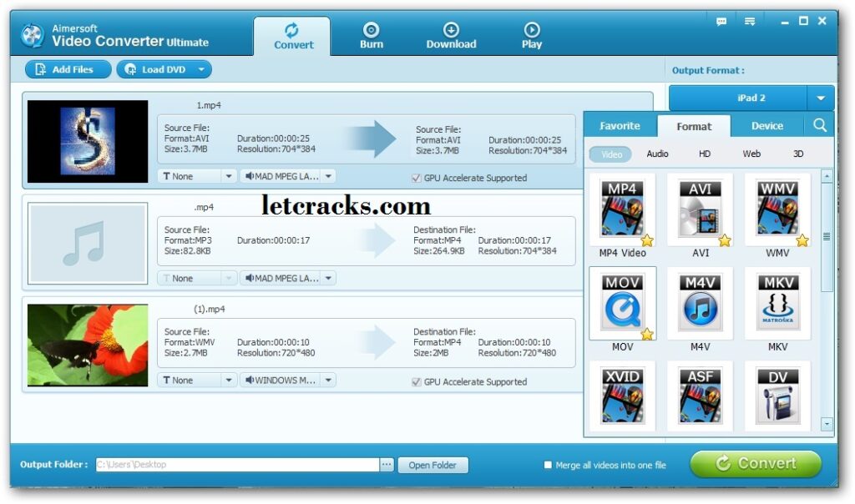This screenshot has height=504, width=855.
Task: Choose the ASF format icon
Action: click(x=701, y=396)
